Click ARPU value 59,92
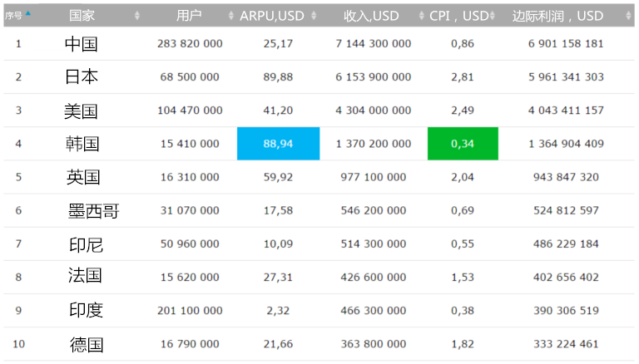Image resolution: width=639 pixels, height=364 pixels. coord(278,177)
